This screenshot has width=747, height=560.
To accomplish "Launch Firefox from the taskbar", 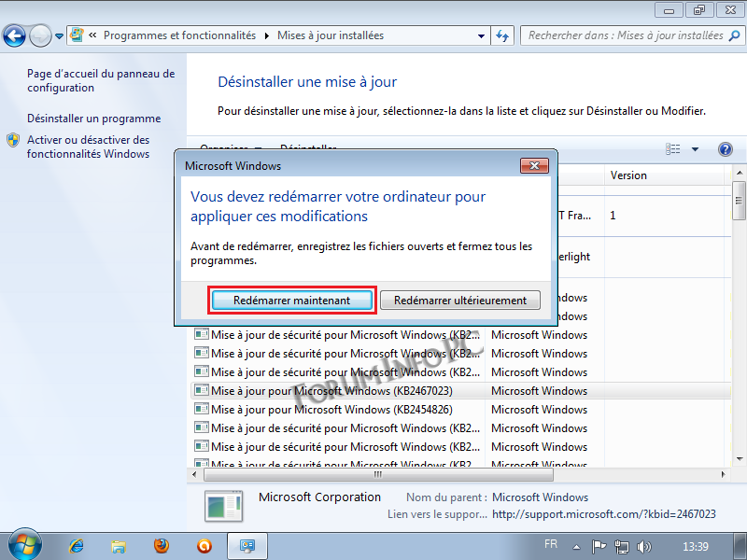I will tap(162, 545).
